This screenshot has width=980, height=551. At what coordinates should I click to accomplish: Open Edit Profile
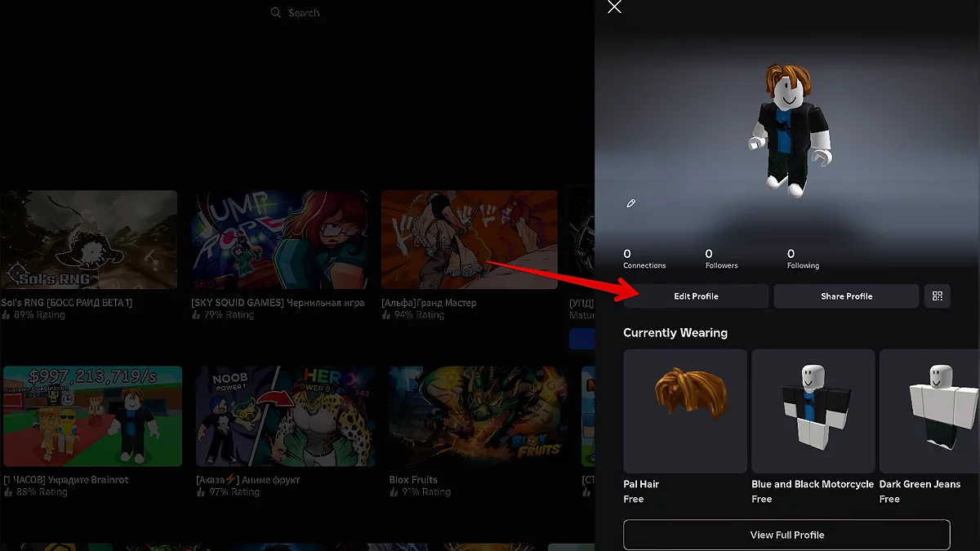point(696,296)
